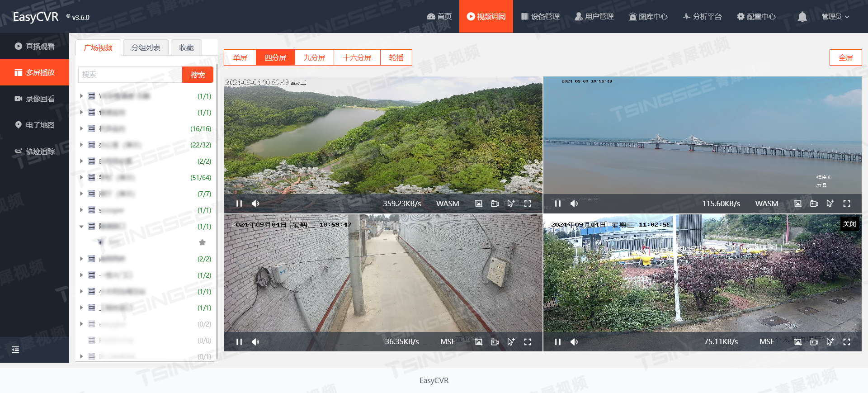Start recording the alley video

pyautogui.click(x=495, y=342)
